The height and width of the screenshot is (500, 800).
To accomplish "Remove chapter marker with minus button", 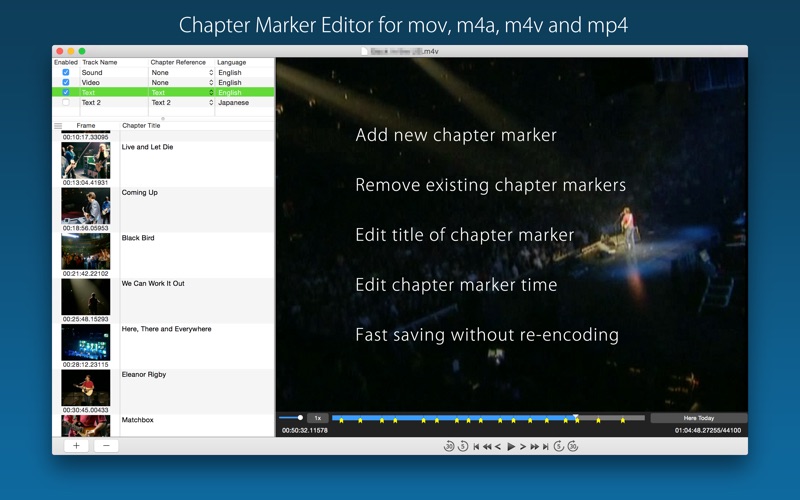I will pos(105,446).
